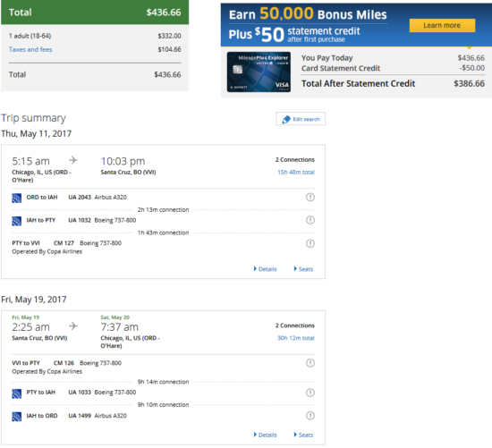
Task: Expand Seats for the May 11 flight
Action: click(x=303, y=269)
